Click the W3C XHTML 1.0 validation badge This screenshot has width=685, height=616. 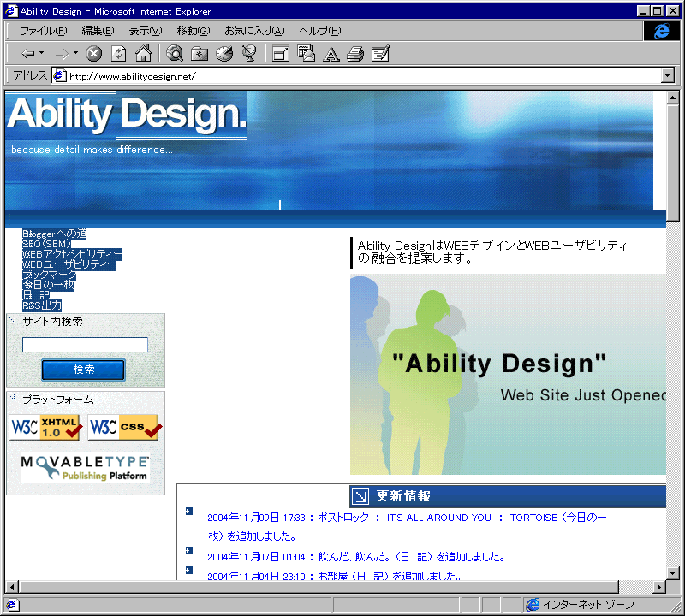[45, 427]
